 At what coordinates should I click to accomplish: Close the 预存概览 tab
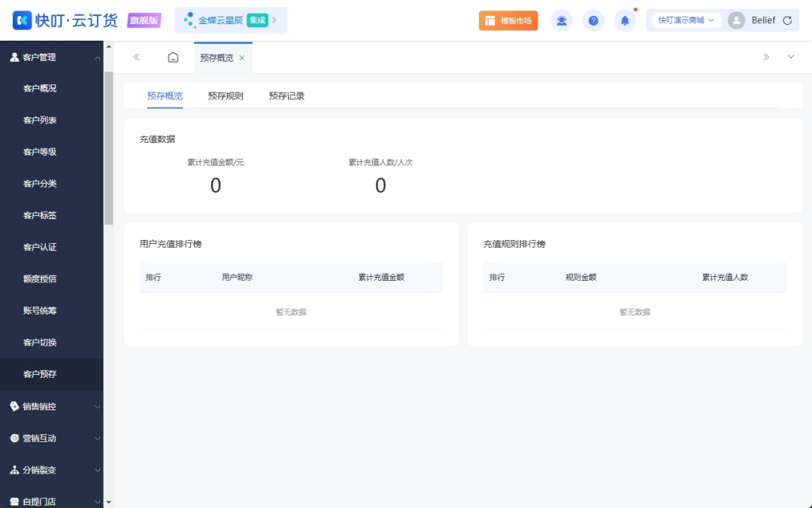point(242,58)
